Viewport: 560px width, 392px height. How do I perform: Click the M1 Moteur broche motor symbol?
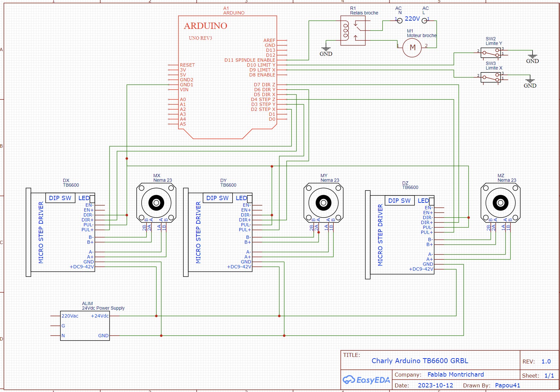[x=412, y=48]
